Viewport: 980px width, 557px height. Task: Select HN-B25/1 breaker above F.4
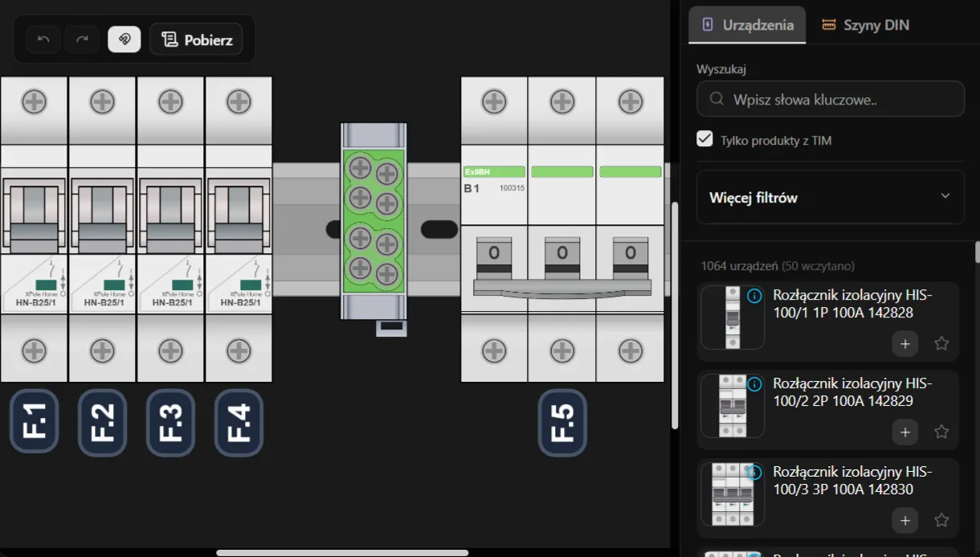point(239,229)
